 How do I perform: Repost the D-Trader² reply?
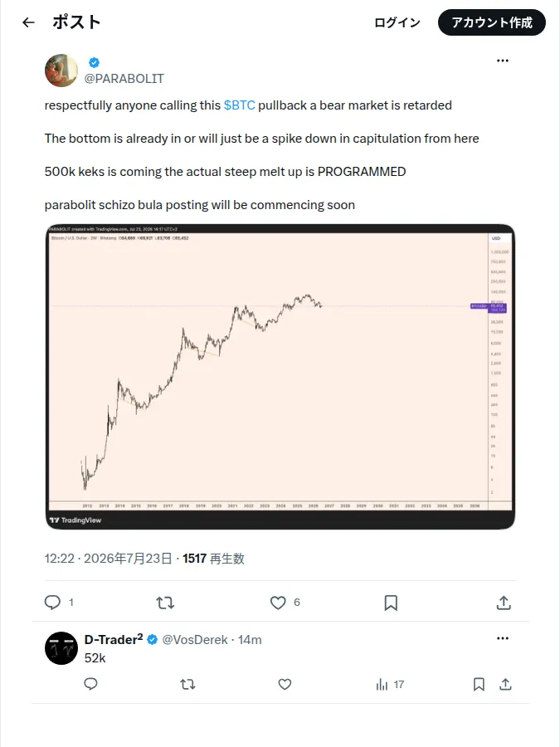pyautogui.click(x=187, y=685)
